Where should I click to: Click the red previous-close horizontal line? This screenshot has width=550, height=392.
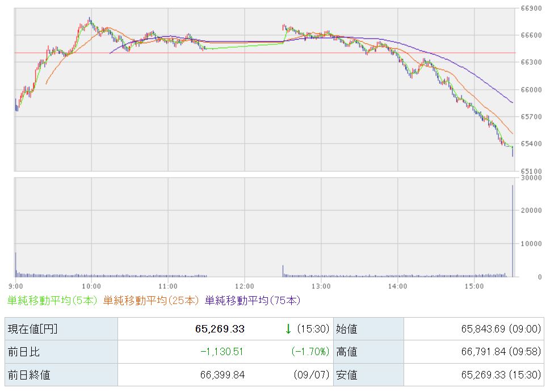click(x=265, y=53)
